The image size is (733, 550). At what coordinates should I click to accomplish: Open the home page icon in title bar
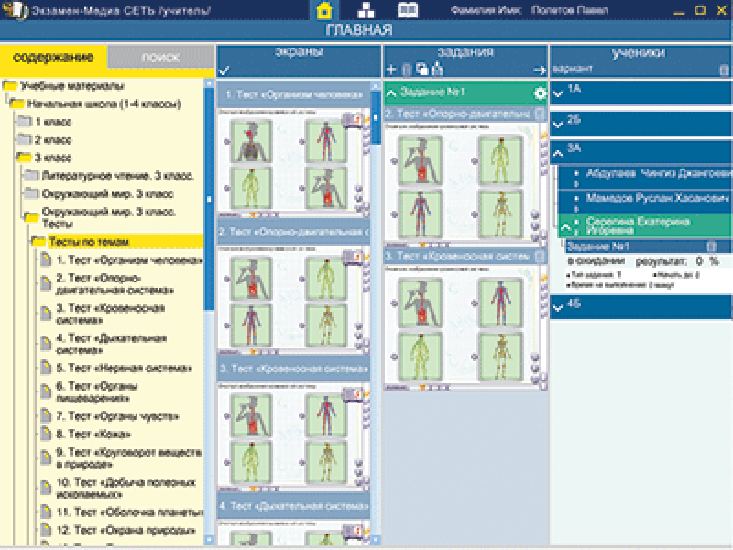click(x=324, y=10)
